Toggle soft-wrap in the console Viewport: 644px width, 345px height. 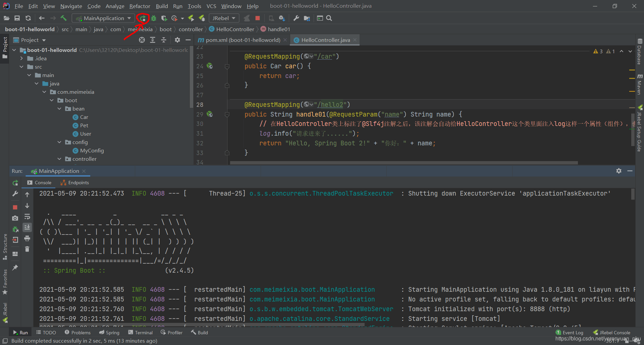27,217
